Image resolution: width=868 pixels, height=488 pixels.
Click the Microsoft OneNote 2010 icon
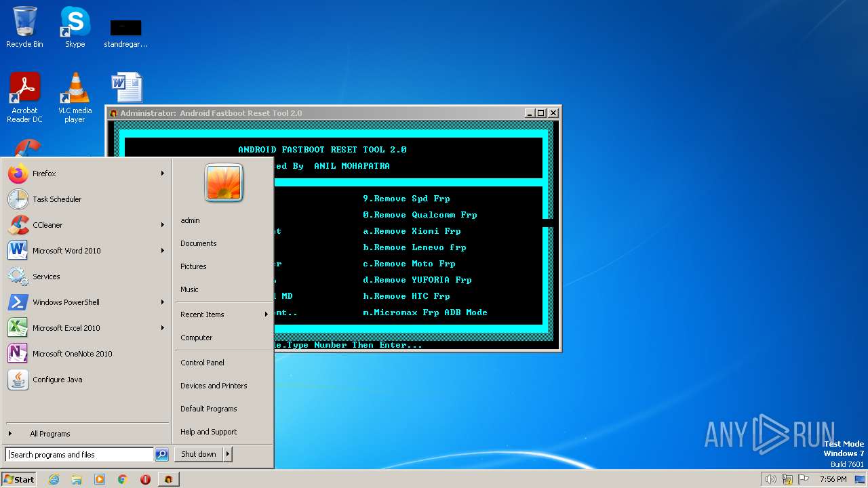[x=18, y=354]
